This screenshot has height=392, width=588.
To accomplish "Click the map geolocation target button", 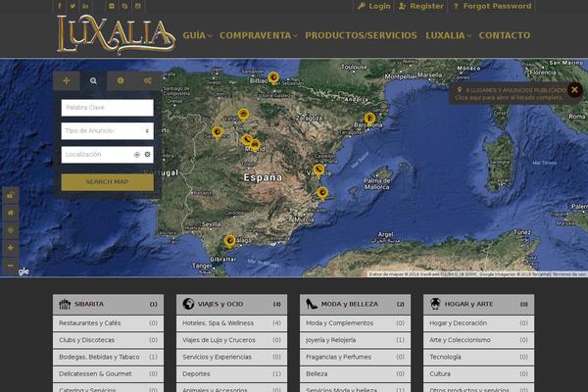I will click(11, 230).
